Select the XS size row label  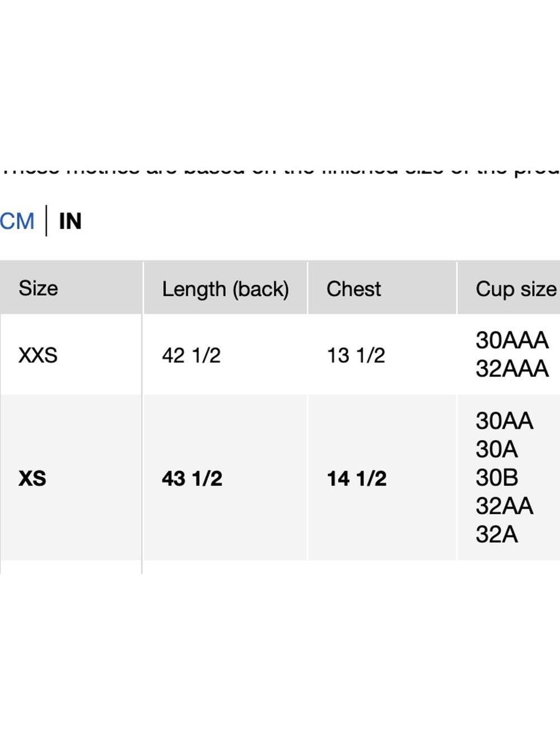point(32,478)
